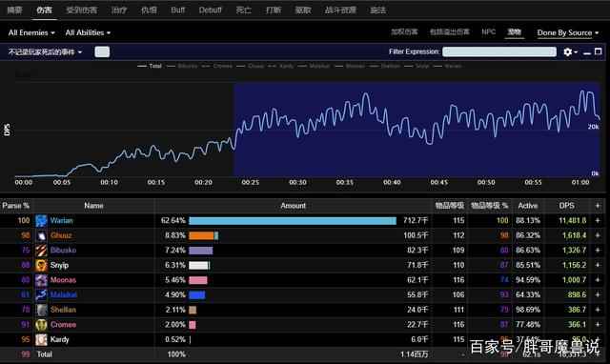Click Dibusko's claw-mark class icon
Screen dimensions: 610x364
click(x=41, y=251)
